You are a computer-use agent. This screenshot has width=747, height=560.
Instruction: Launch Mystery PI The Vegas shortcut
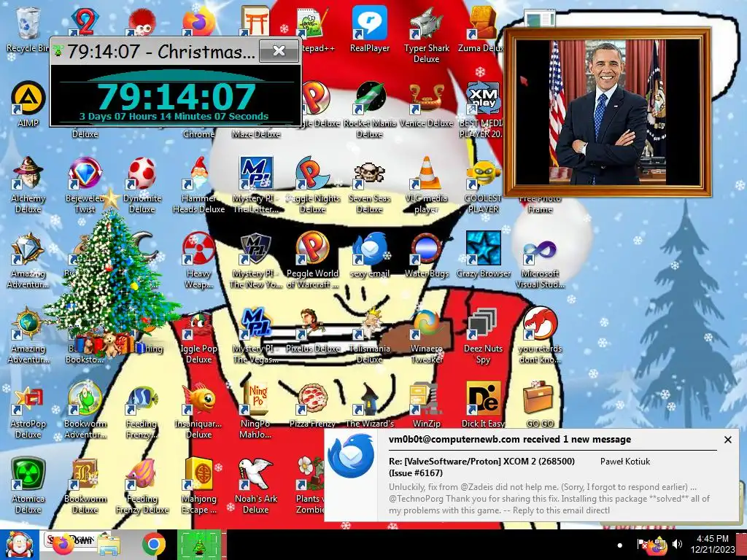click(x=256, y=336)
